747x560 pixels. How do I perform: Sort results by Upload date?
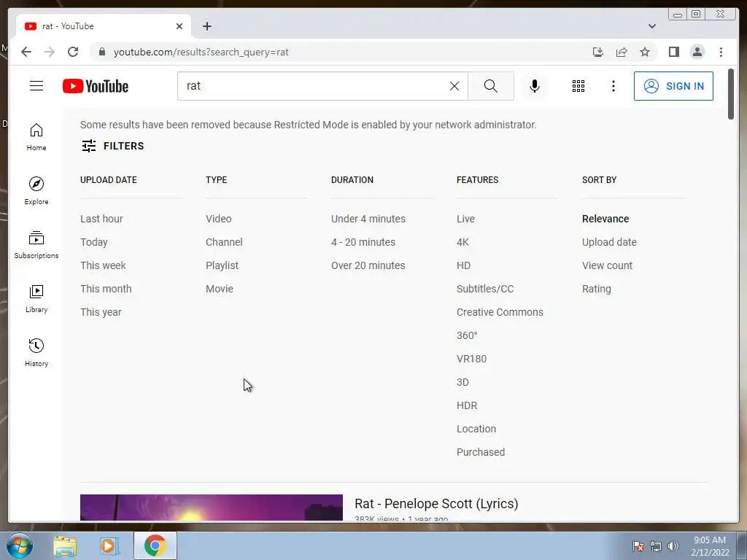point(609,242)
